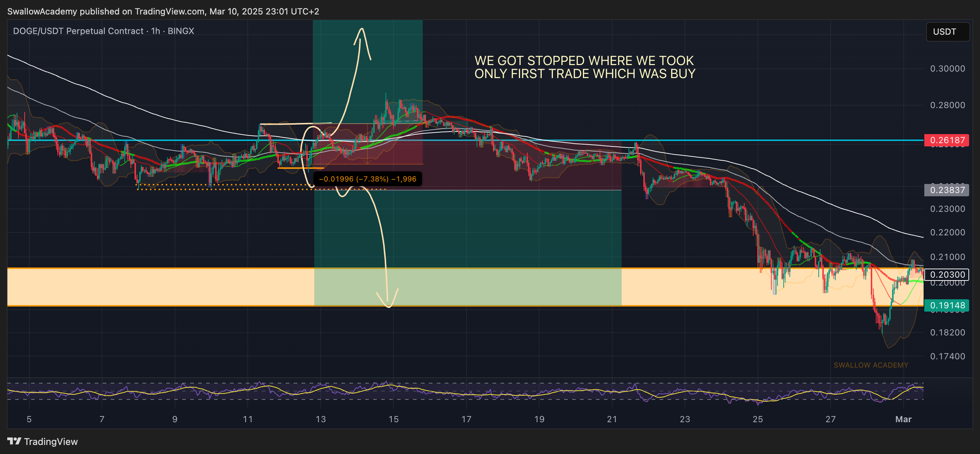This screenshot has width=980, height=454.
Task: Click the 0.18200 price axis label
Action: tap(947, 332)
